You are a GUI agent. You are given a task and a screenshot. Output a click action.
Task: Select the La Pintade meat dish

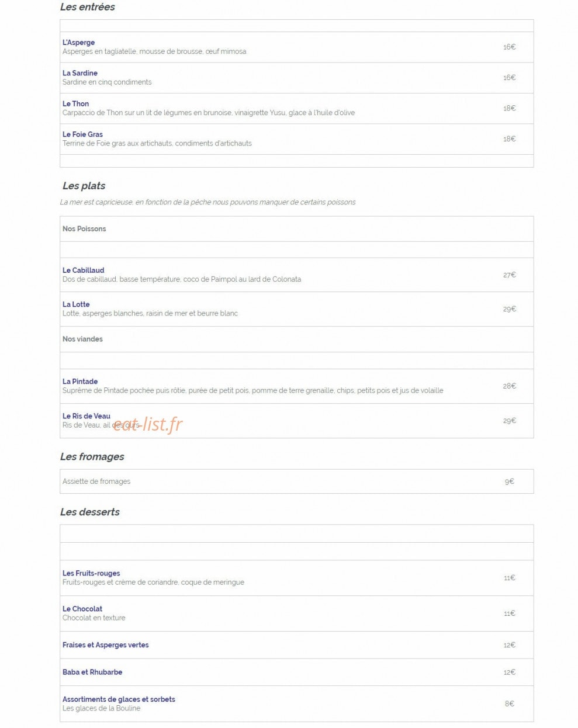tap(80, 382)
